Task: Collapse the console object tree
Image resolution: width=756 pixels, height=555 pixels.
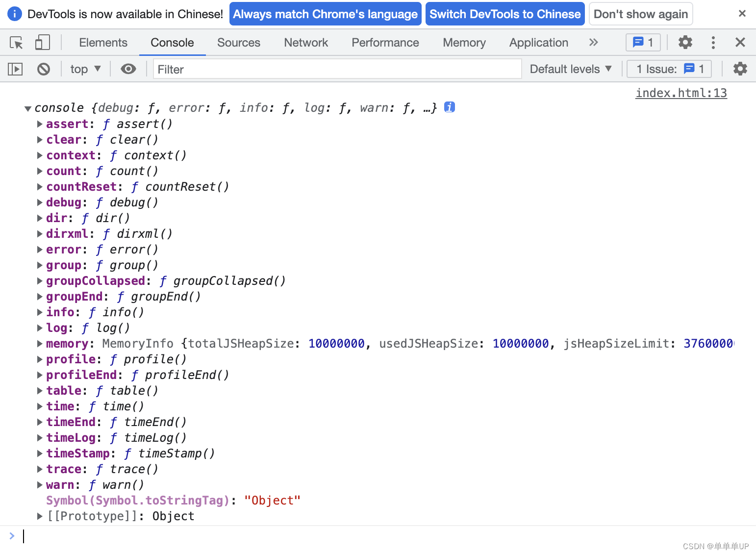Action: pyautogui.click(x=28, y=108)
